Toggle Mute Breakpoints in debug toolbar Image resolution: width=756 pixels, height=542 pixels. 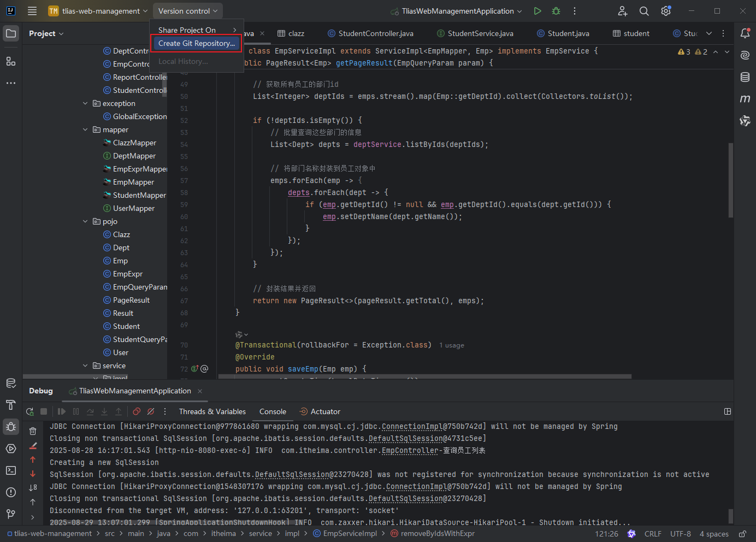[151, 411]
